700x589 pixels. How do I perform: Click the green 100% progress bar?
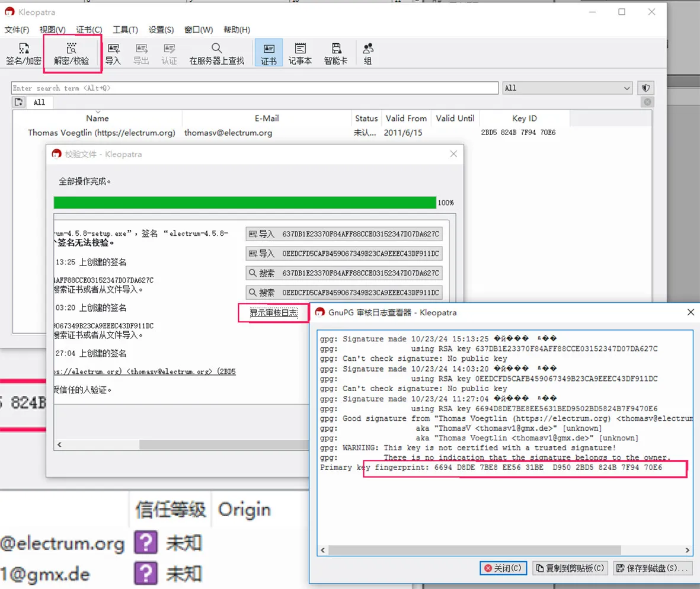[245, 203]
